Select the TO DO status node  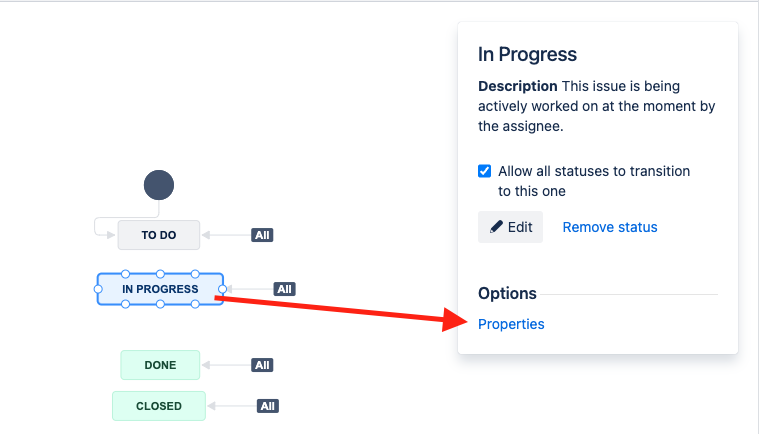click(x=159, y=235)
